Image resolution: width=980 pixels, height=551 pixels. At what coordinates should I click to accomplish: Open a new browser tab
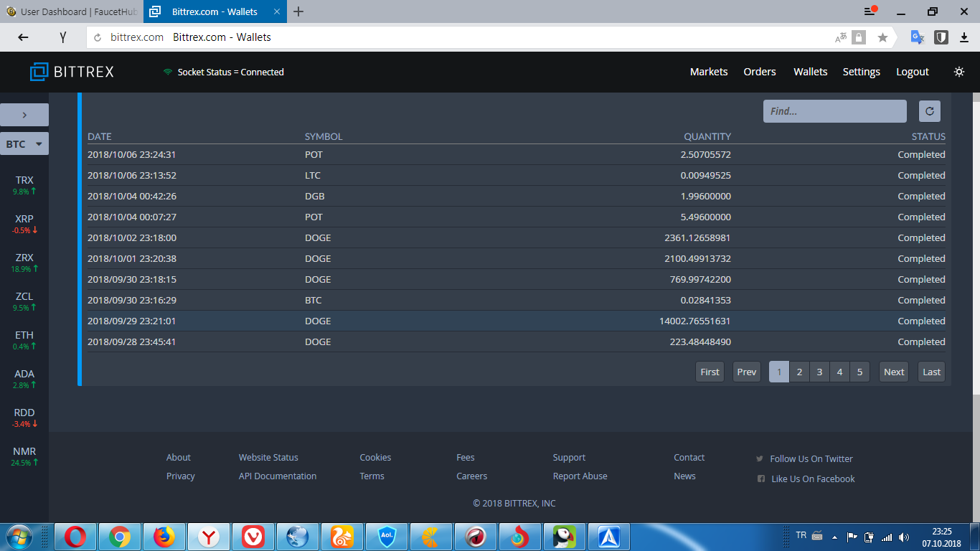click(x=298, y=11)
